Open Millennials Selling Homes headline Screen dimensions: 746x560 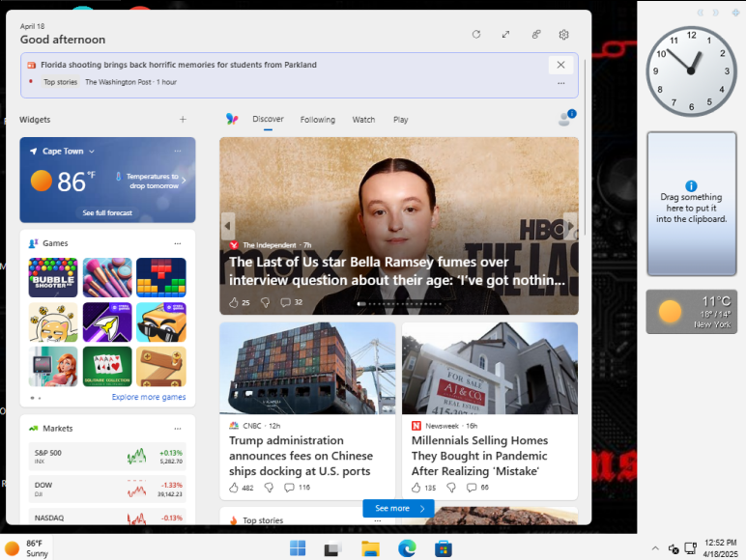(479, 456)
